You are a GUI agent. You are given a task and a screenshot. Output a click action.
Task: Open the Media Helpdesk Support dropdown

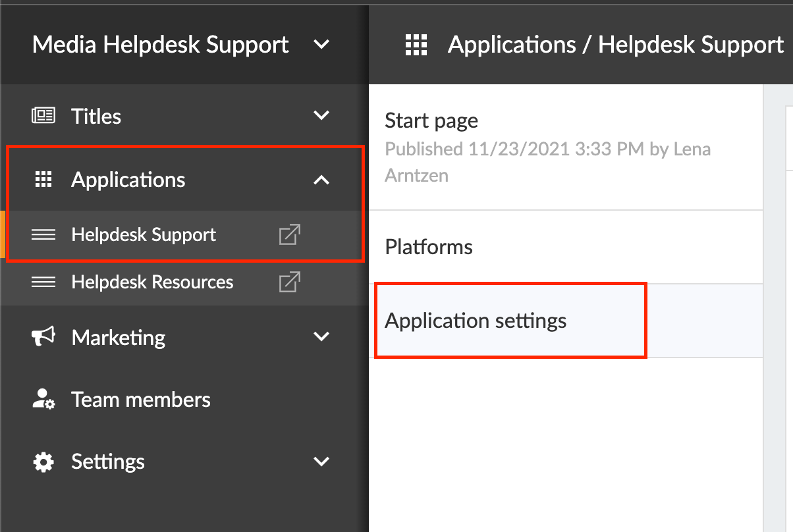(321, 45)
